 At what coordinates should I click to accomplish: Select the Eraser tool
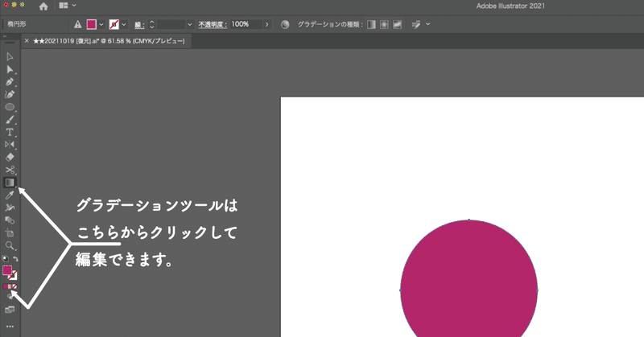pyautogui.click(x=10, y=157)
